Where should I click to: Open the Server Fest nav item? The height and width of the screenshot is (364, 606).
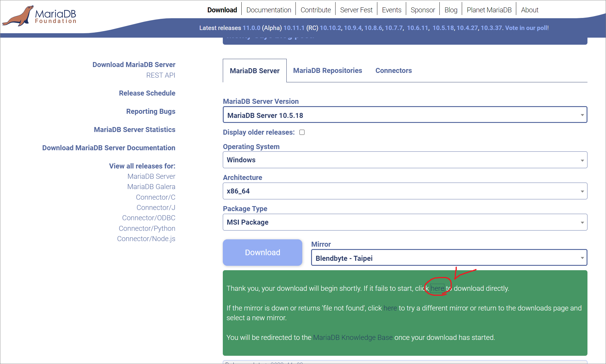(356, 10)
